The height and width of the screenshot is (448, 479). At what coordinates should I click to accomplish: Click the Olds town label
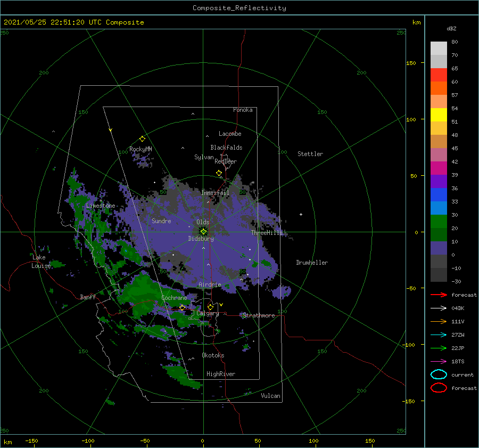(x=203, y=222)
